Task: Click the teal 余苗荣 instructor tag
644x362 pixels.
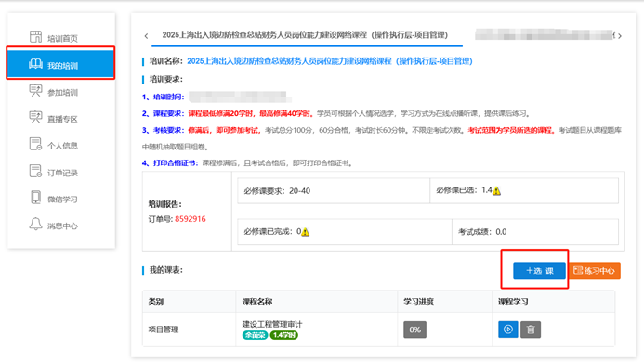Action: pos(255,335)
